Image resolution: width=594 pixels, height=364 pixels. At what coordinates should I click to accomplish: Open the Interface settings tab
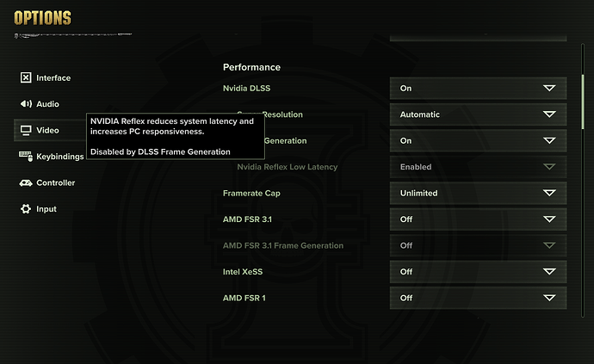pos(53,77)
